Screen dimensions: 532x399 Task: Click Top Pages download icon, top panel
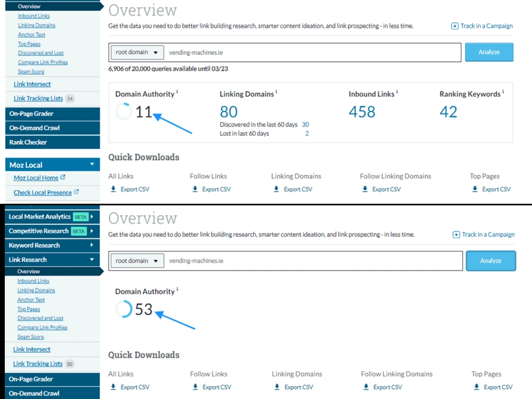[x=475, y=189]
